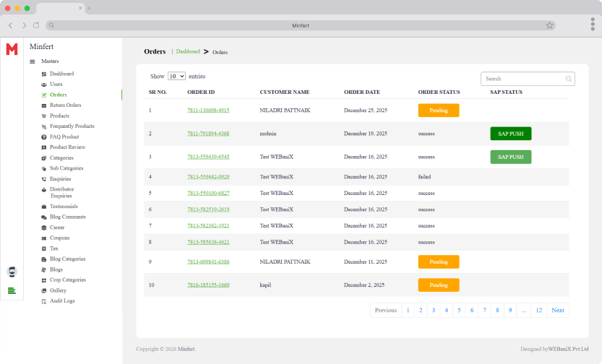
Task: Open the user avatar profile icon
Action: (x=12, y=272)
